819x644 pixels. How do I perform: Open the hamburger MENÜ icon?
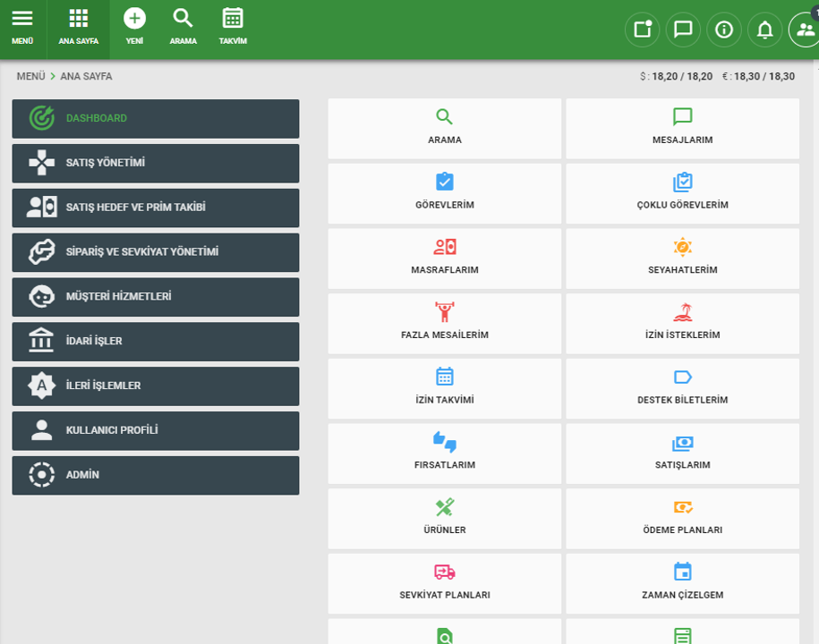pos(22,18)
